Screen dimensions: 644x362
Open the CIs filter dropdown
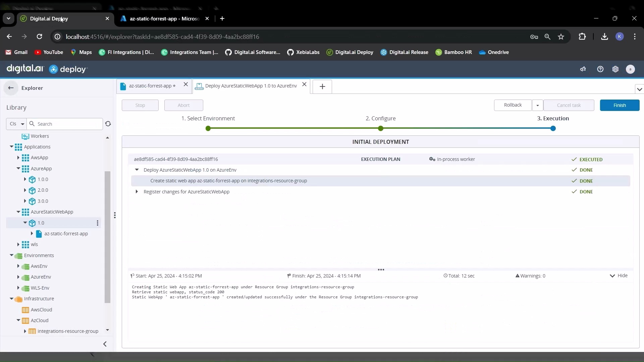click(x=16, y=124)
